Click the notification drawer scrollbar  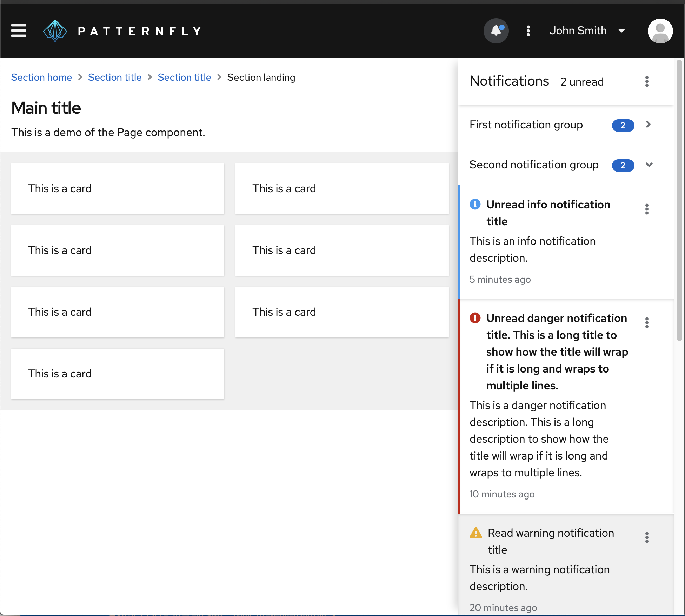679,200
